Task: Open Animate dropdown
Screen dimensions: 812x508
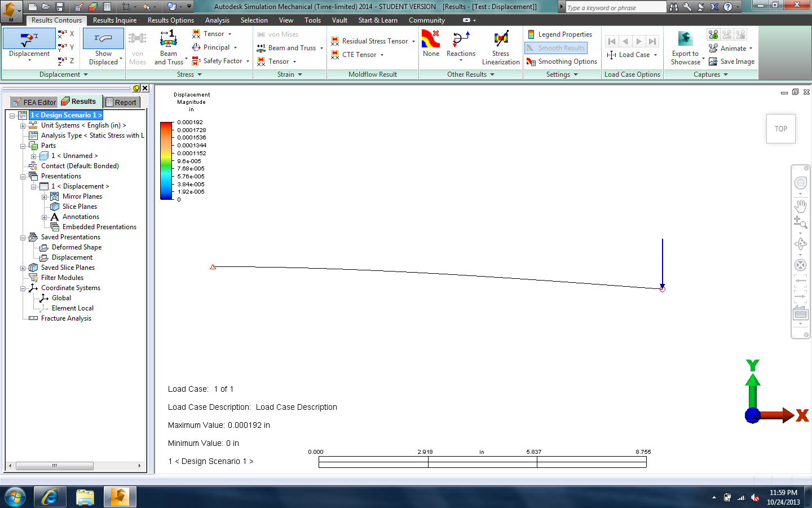Action: point(731,49)
